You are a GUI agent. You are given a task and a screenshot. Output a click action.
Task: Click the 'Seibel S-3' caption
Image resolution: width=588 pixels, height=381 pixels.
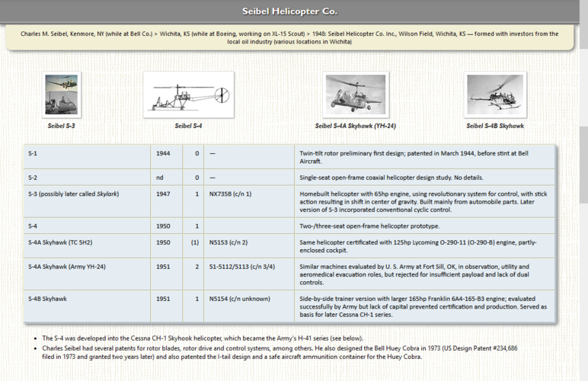point(61,126)
